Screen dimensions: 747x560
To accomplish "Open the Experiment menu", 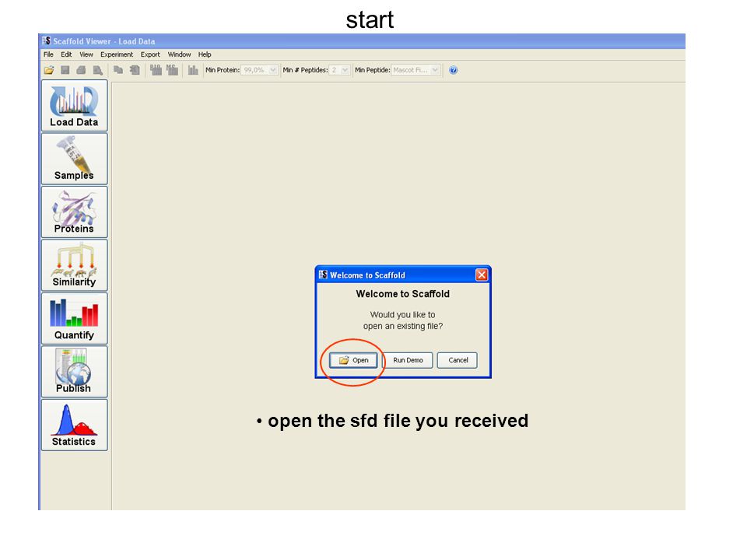I will [117, 54].
